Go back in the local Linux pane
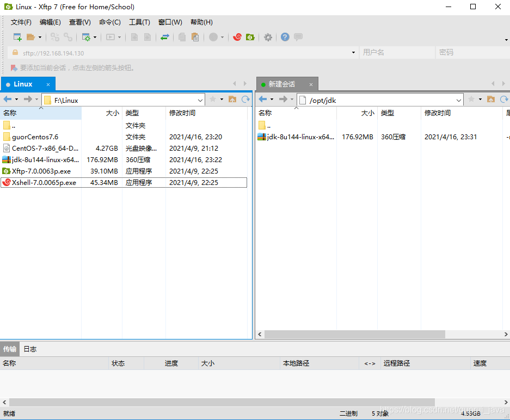Image resolution: width=510 pixels, height=420 pixels. coord(8,99)
